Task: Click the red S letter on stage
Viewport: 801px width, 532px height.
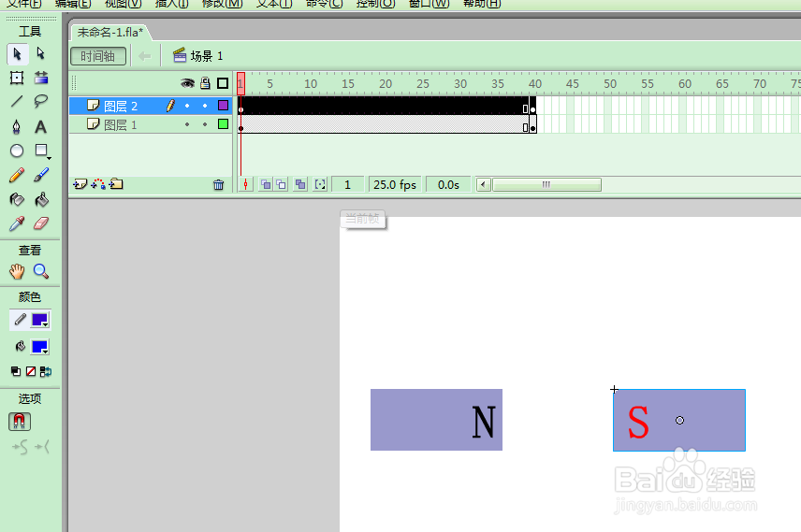Action: [638, 422]
